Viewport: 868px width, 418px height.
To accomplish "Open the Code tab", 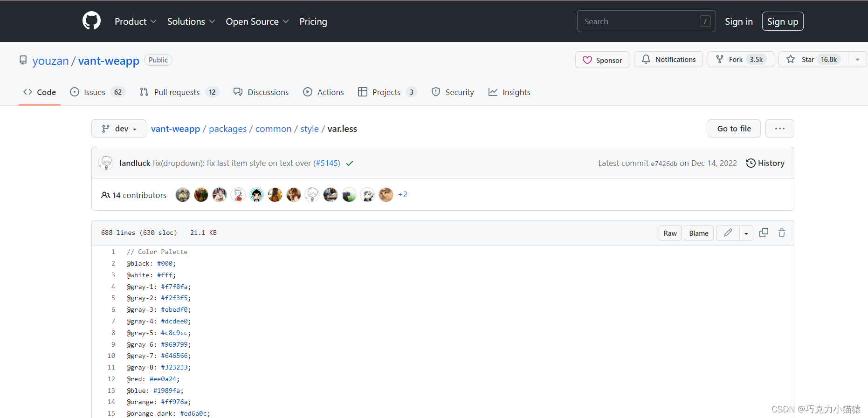I will point(40,92).
